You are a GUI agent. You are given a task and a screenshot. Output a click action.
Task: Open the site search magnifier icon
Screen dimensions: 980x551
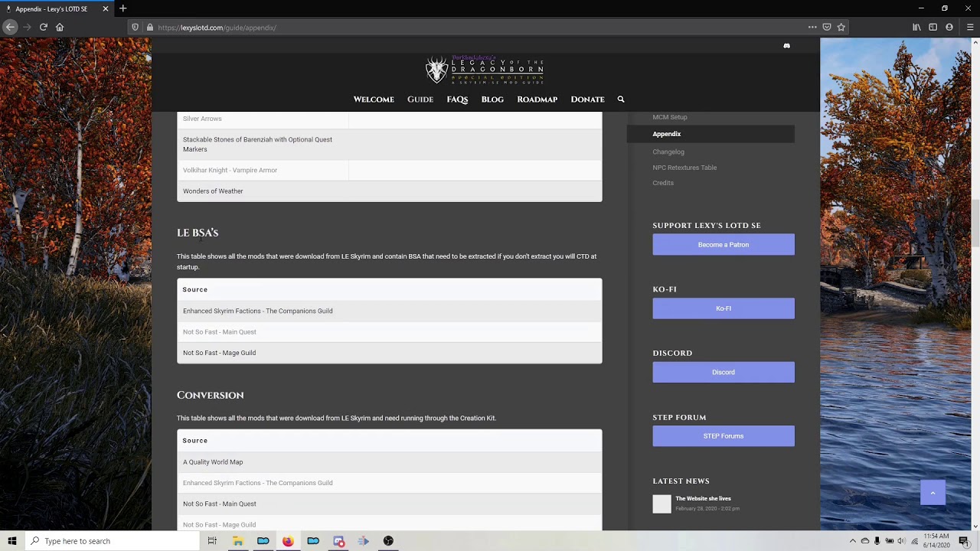tap(621, 99)
